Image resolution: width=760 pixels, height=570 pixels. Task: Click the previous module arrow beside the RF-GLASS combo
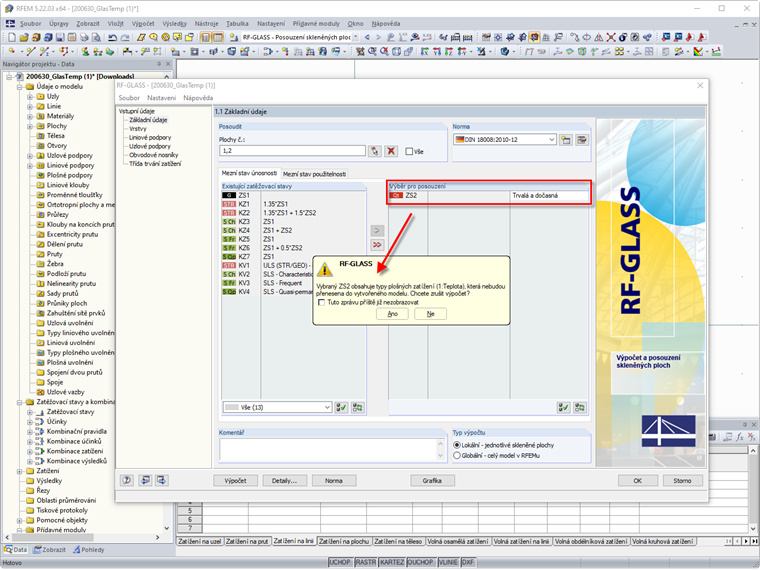coord(367,37)
